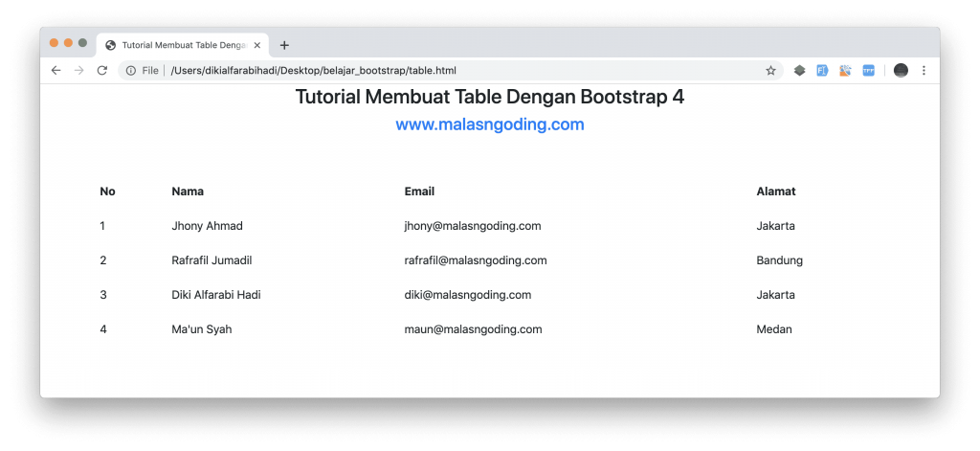
Task: Open a new tab with the plus button
Action: (x=284, y=45)
